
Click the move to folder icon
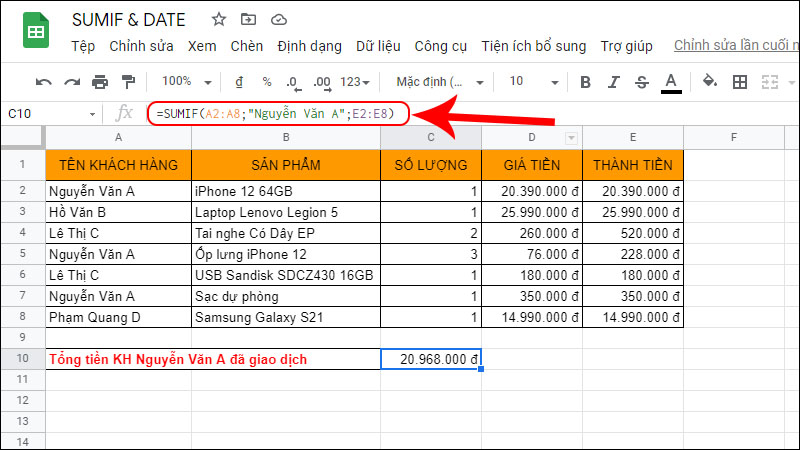click(x=248, y=19)
